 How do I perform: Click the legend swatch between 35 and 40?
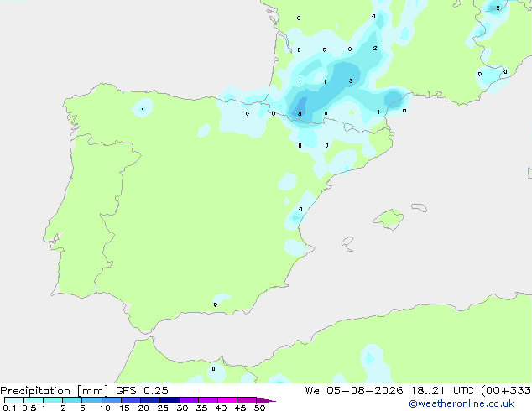[208, 400]
